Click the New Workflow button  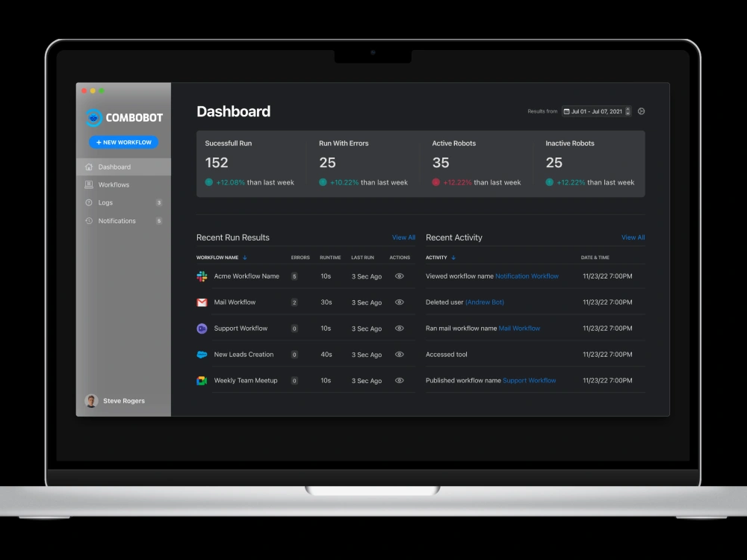123,142
